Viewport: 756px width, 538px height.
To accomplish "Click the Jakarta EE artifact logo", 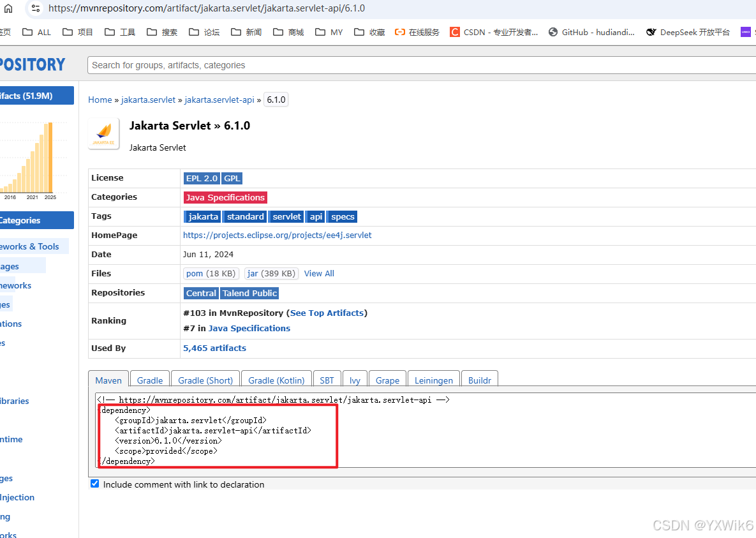I will (103, 133).
